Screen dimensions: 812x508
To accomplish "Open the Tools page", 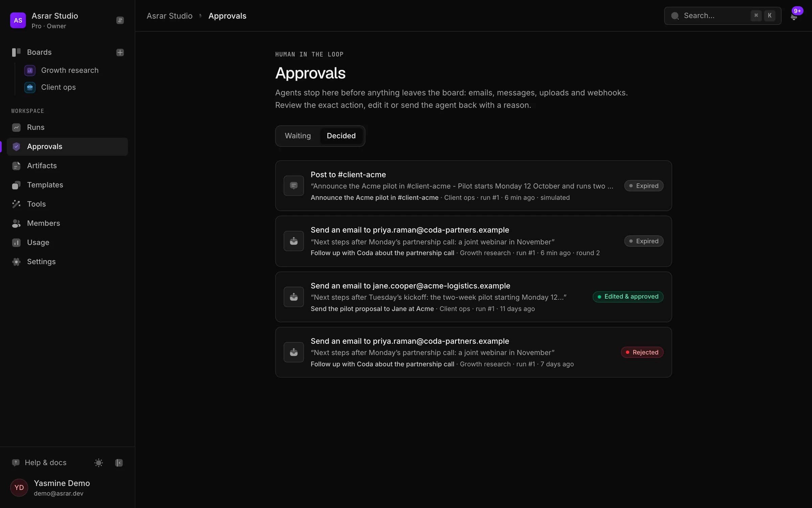I will coord(67,204).
